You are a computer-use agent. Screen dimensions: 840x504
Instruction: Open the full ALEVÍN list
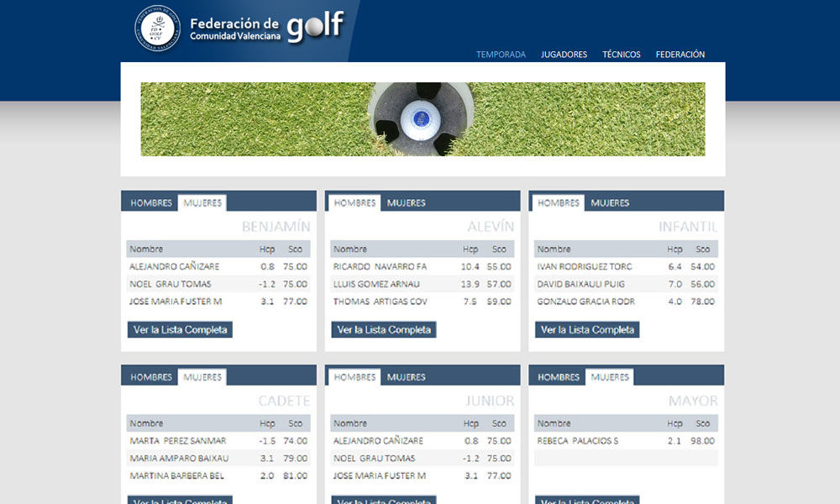(x=383, y=330)
